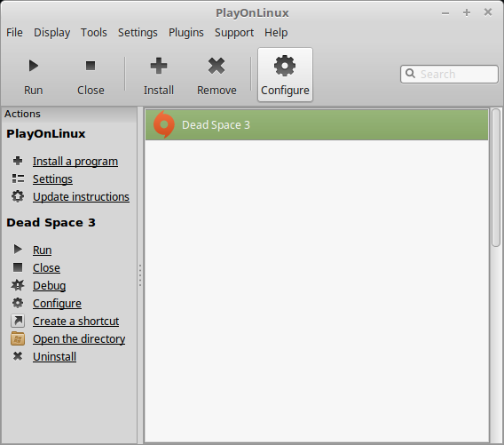Viewport: 504px width, 445px height.
Task: Click the Close link under Dead Space 3
Action: click(x=46, y=267)
